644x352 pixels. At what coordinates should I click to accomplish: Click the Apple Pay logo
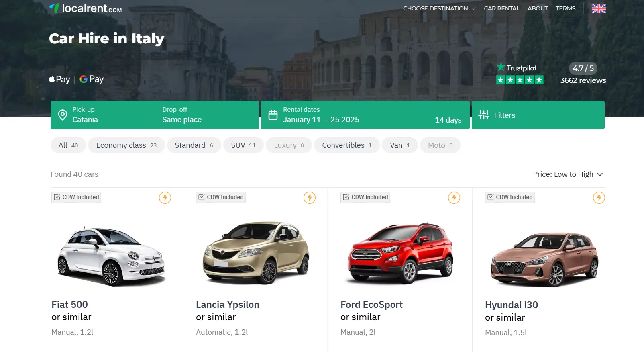[59, 79]
